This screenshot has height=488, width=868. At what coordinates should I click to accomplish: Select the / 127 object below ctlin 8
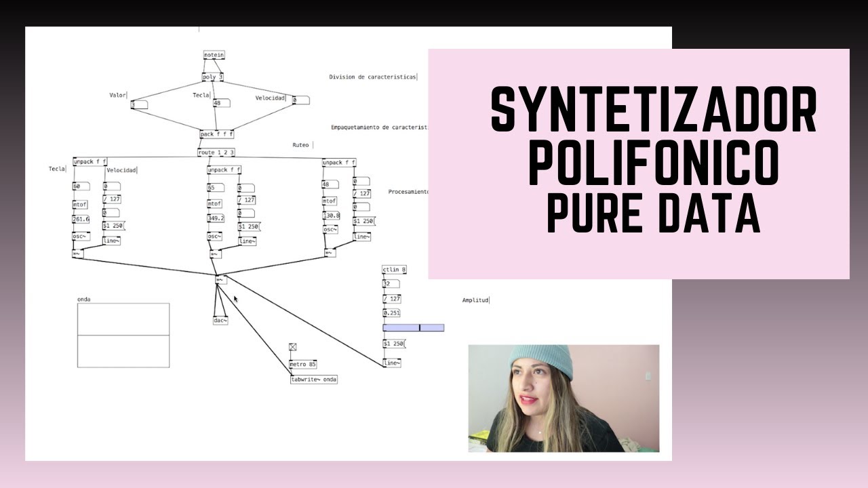click(392, 298)
